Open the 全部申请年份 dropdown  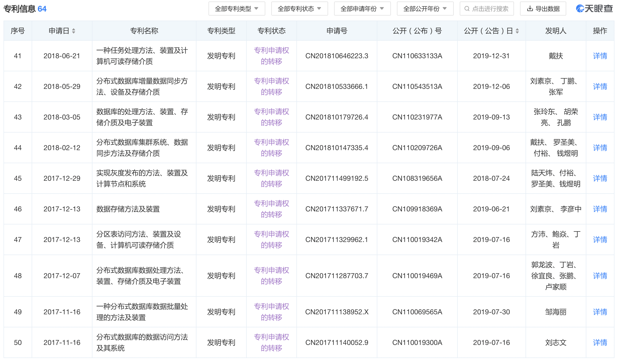pyautogui.click(x=362, y=9)
